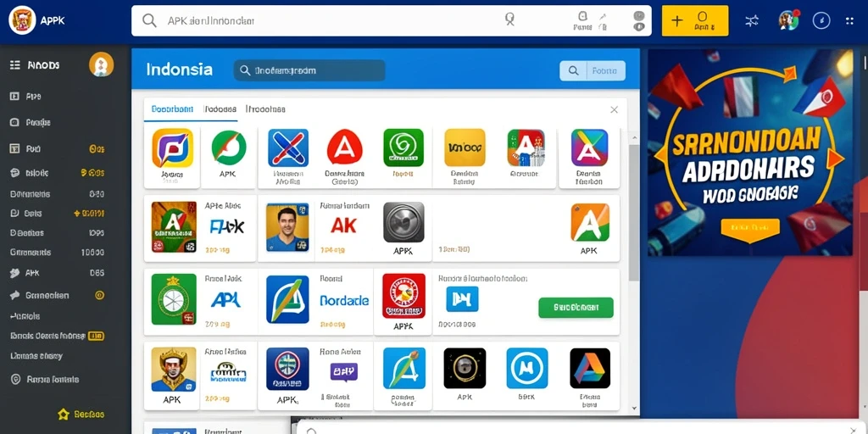Open the yellow square app icon in the first row
This screenshot has width=868, height=434.
pos(465,147)
